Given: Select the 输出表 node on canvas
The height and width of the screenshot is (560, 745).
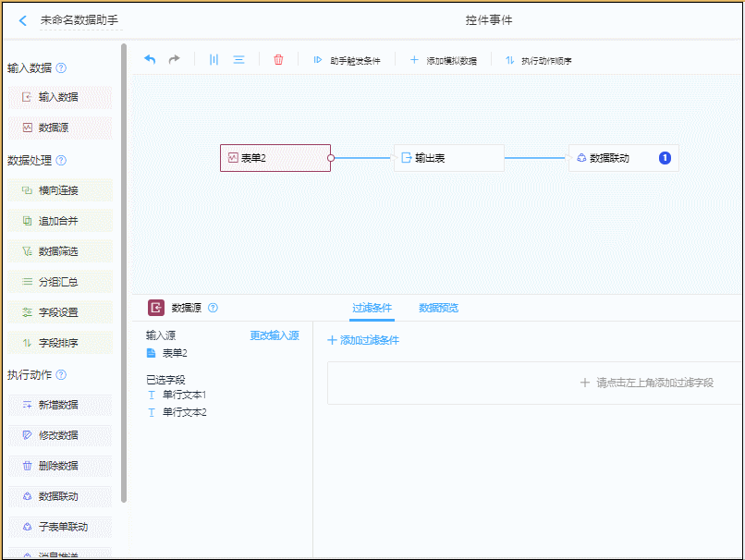Looking at the screenshot, I should pyautogui.click(x=448, y=158).
